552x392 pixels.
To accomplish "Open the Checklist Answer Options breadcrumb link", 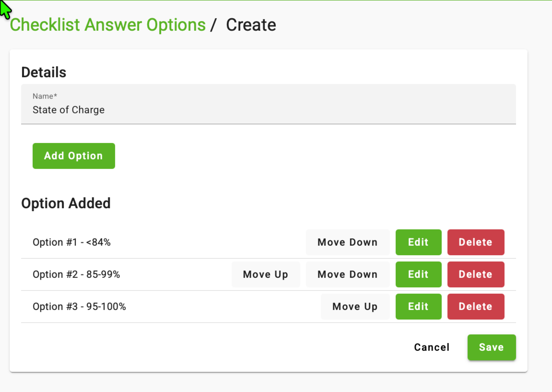I will coord(108,25).
